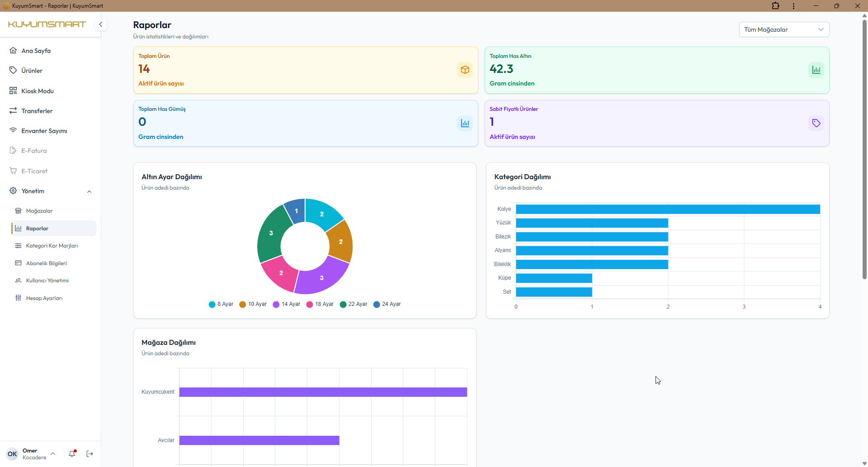
Task: Toggle the 22 Ayar legend item
Action: tap(354, 304)
